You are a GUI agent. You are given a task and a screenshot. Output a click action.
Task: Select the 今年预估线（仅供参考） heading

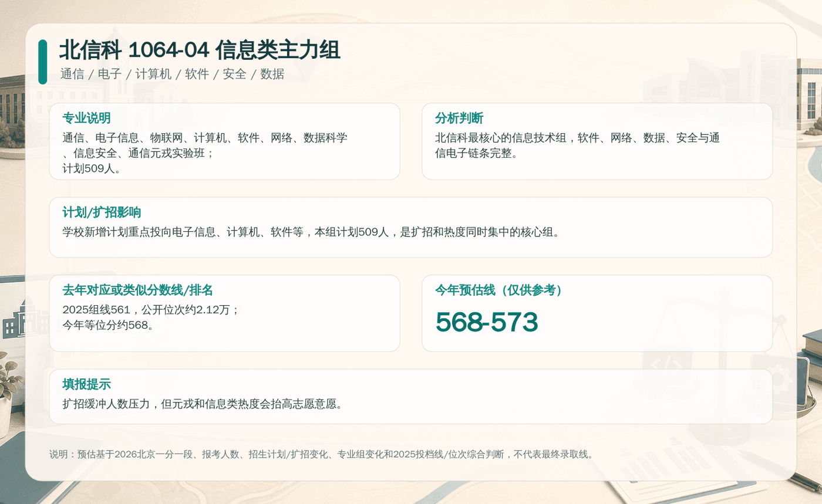(501, 290)
